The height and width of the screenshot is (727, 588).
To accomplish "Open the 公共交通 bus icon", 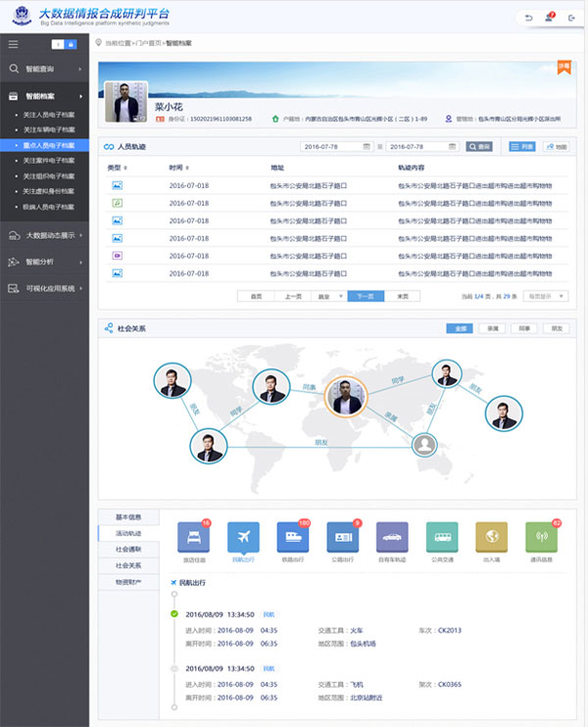I will [x=442, y=538].
